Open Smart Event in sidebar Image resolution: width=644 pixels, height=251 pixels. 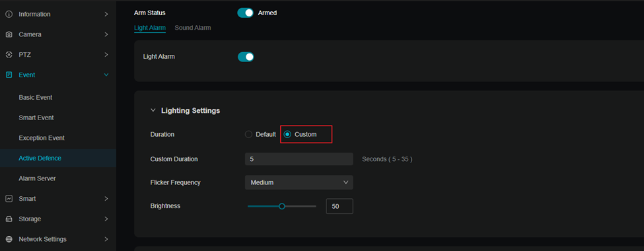36,118
